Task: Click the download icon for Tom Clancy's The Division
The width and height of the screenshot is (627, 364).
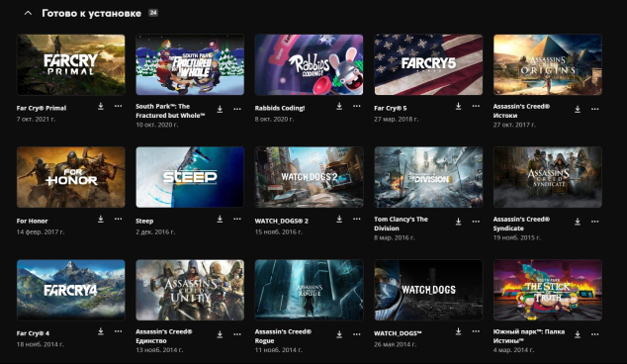Action: [458, 222]
